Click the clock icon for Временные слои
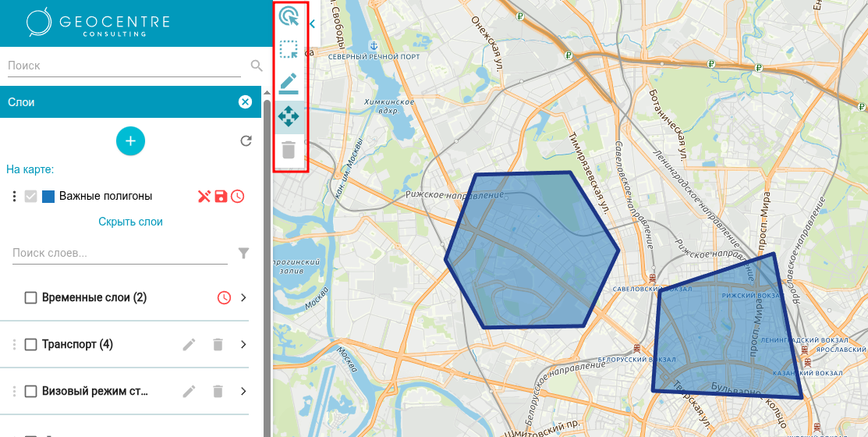The image size is (868, 437). tap(224, 298)
